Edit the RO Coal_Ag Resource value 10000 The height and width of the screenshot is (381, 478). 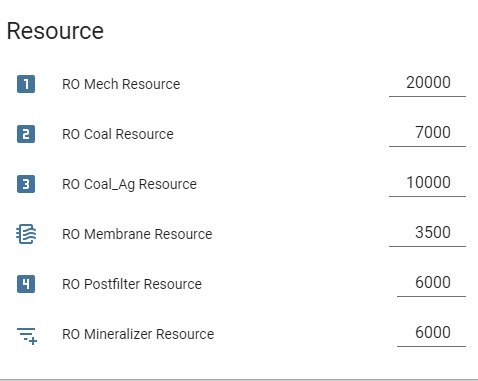(x=427, y=183)
